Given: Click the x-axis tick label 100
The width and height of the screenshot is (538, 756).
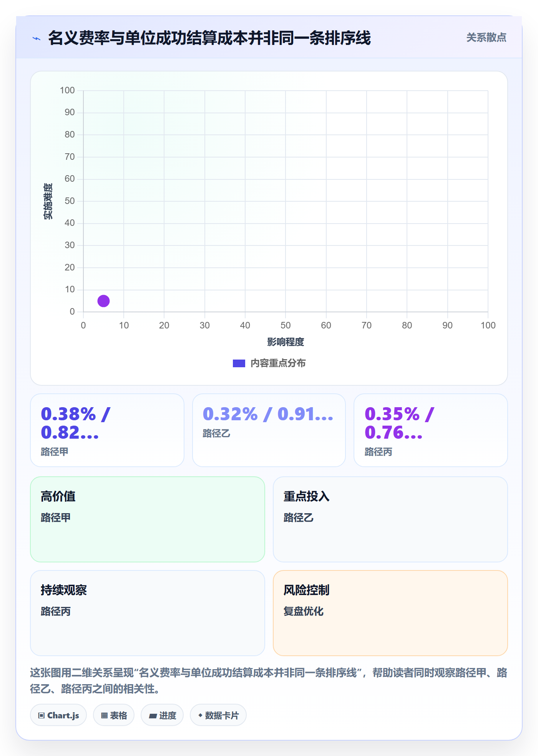Looking at the screenshot, I should 488,325.
